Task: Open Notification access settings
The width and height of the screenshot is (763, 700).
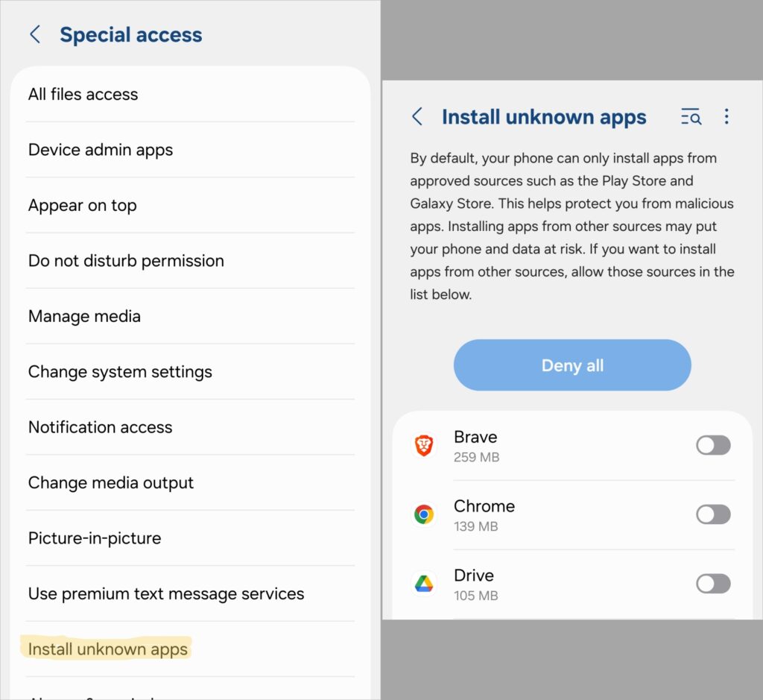Action: 100,426
